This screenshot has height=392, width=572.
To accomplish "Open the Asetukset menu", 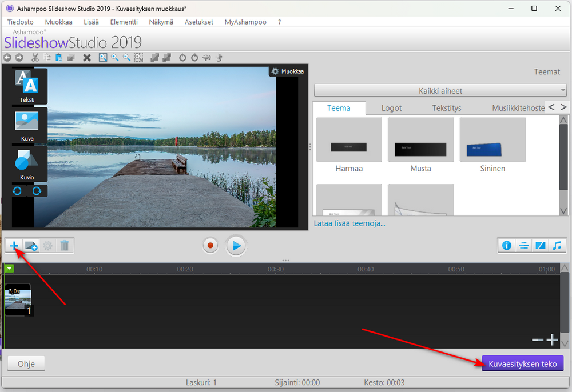I will 199,22.
